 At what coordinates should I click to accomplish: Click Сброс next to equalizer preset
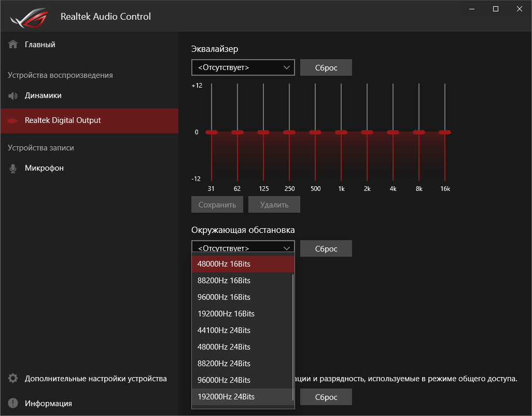(x=326, y=67)
